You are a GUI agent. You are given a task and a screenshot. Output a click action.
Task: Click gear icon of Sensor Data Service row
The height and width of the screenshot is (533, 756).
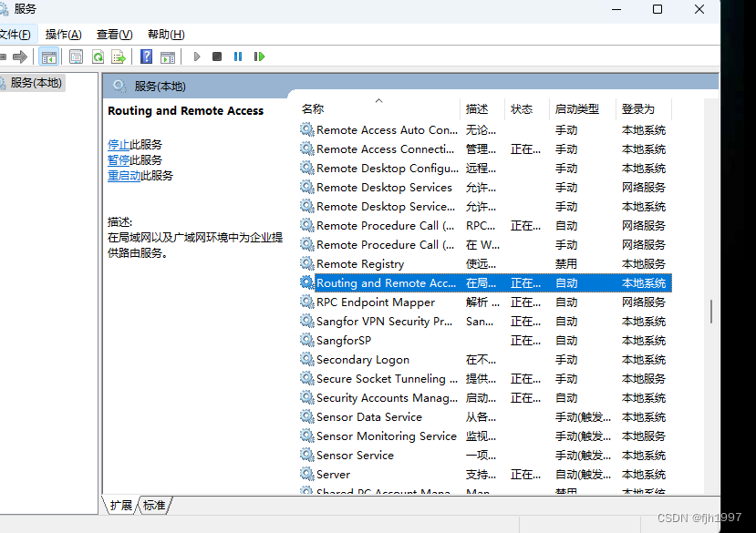coord(306,416)
